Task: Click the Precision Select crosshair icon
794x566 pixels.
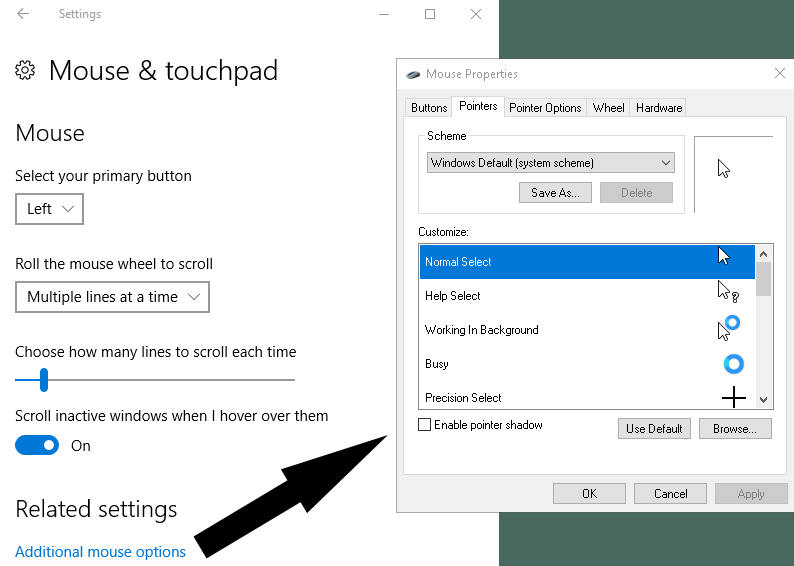Action: 734,398
